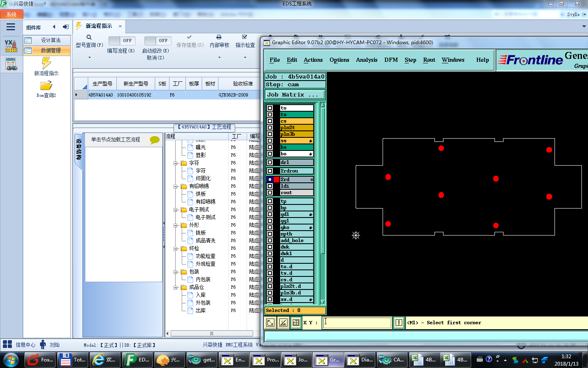Click the horizontal scrollbar under process tree
Image resolution: width=588 pixels, height=368 pixels.
click(x=212, y=334)
